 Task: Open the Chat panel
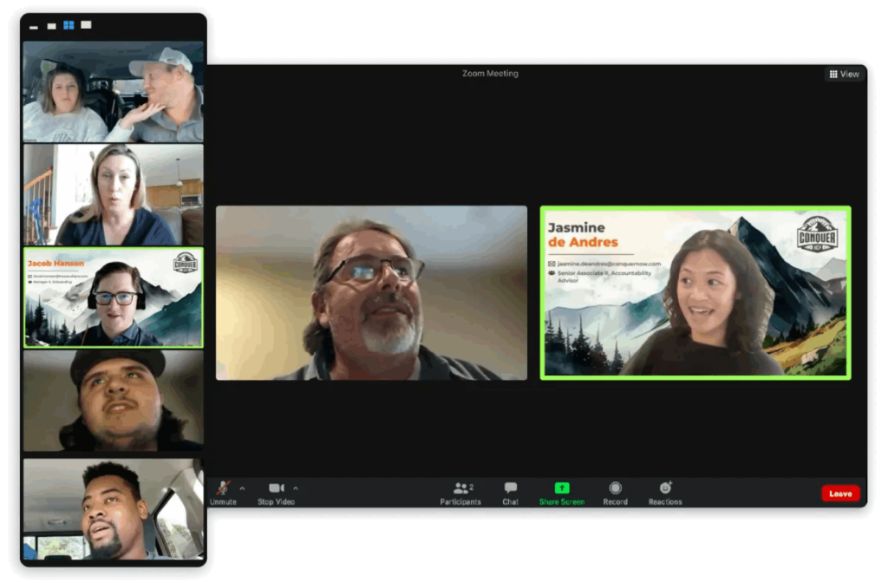click(510, 493)
